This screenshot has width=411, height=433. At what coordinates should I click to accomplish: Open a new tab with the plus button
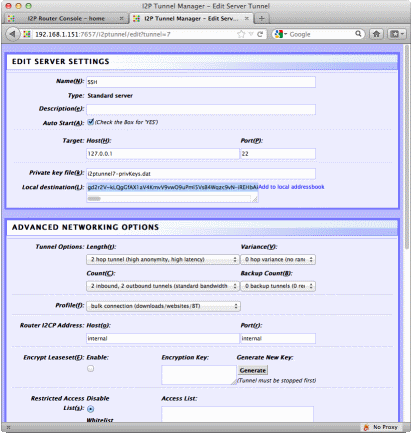pos(262,18)
